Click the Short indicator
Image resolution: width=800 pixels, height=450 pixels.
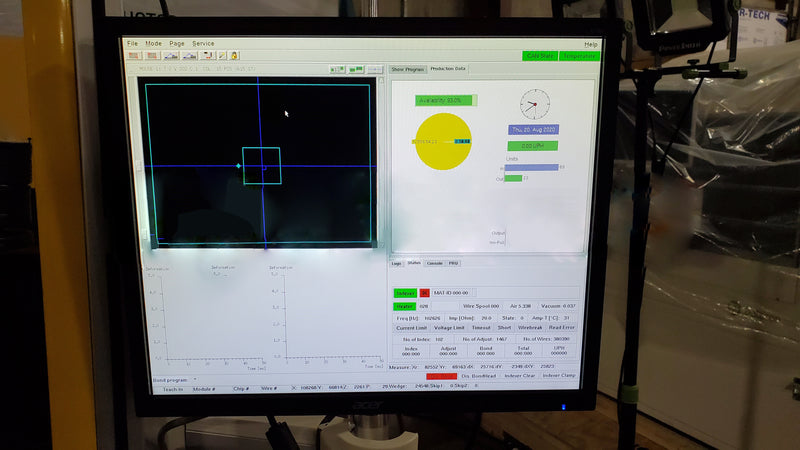tap(504, 328)
